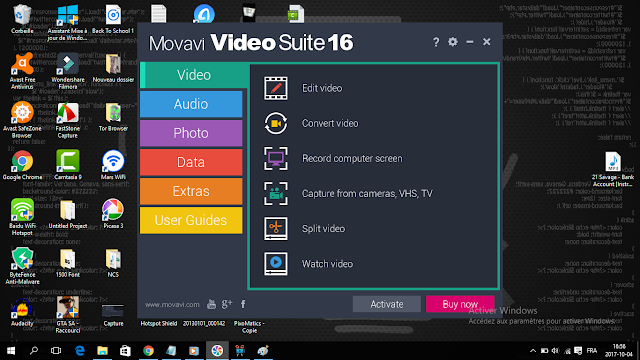Open Task View on taskbar
The width and height of the screenshot is (640, 360).
tap(56, 351)
